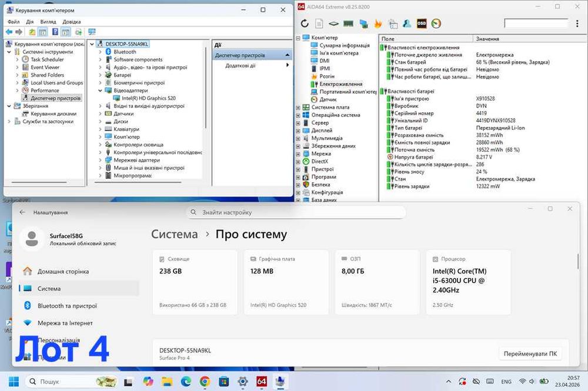Select Електроживлення in AIDA64 tree

point(341,84)
